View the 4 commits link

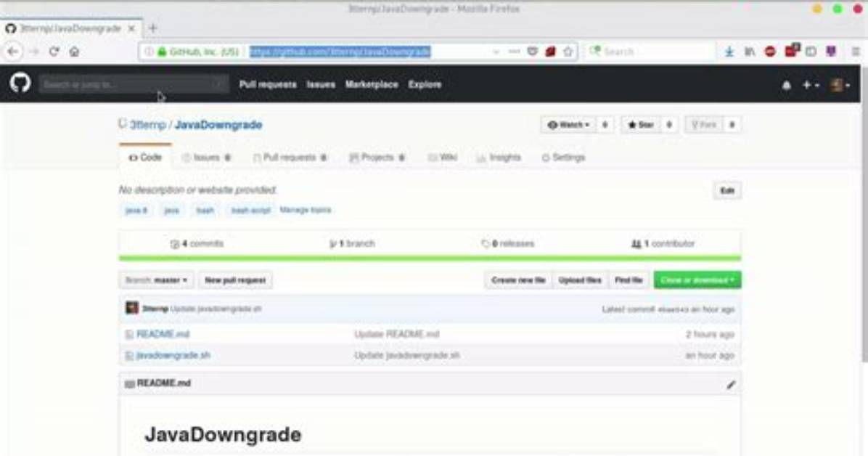click(197, 243)
